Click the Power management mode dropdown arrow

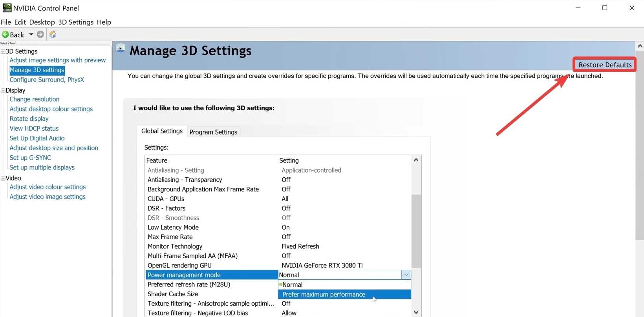click(406, 275)
